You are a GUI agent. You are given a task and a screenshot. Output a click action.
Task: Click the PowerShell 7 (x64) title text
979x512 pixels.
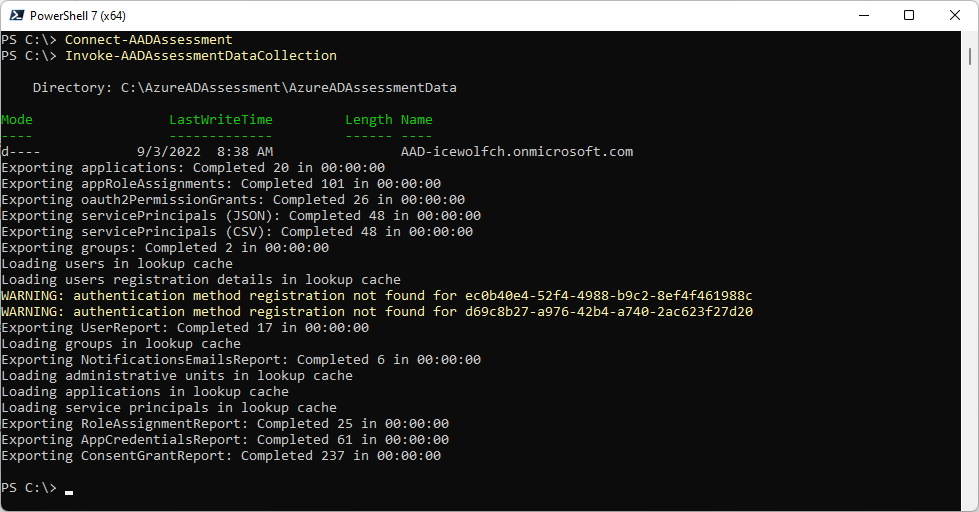(x=77, y=16)
